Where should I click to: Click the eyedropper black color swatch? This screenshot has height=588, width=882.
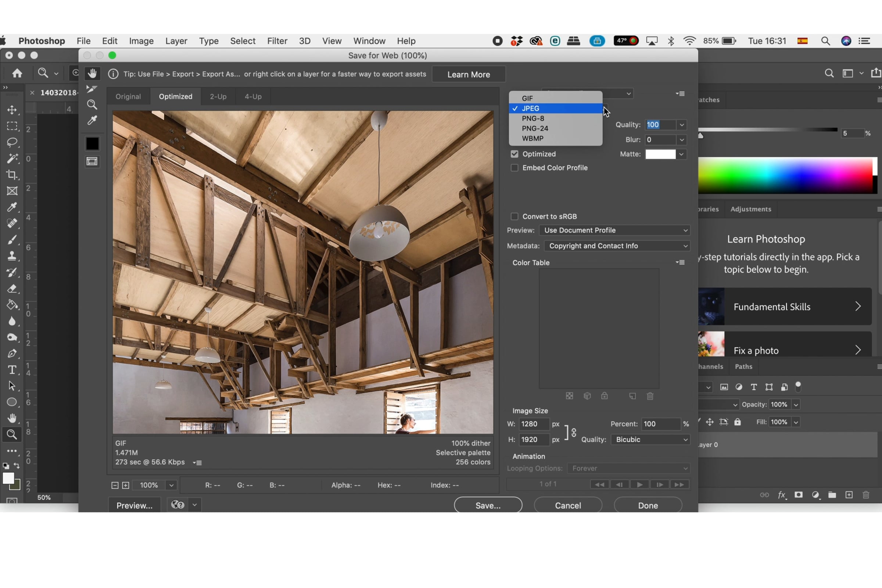click(x=92, y=144)
